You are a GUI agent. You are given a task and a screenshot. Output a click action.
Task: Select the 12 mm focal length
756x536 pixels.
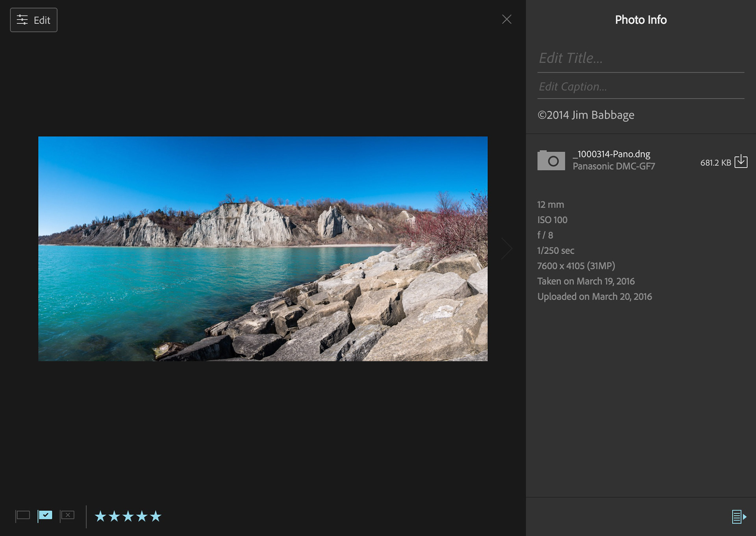550,205
